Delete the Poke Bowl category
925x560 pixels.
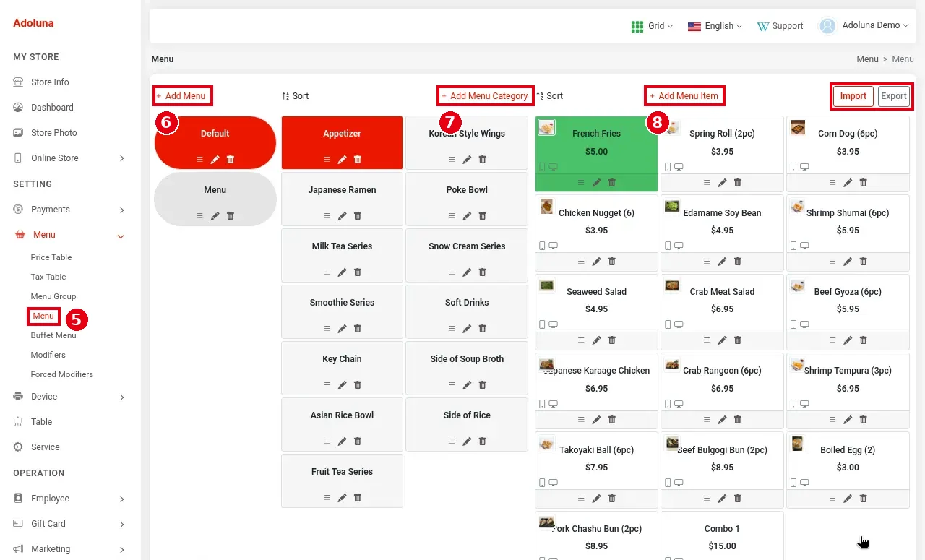(x=483, y=216)
